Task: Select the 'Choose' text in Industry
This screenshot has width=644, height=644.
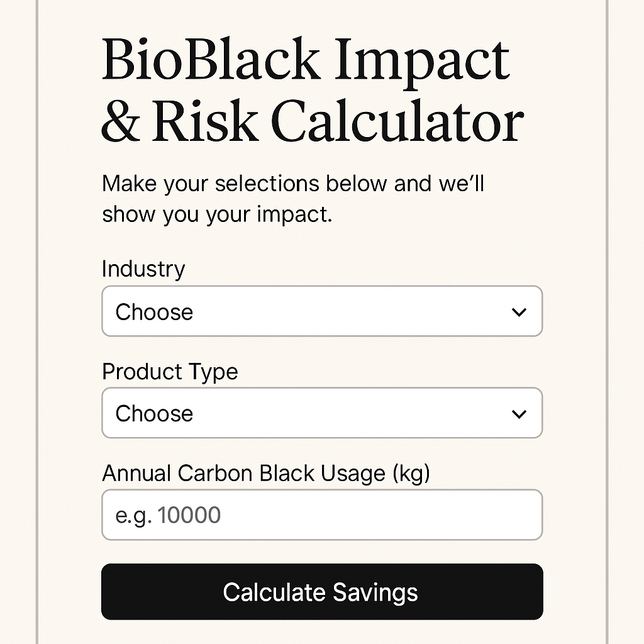Action: 154,313
